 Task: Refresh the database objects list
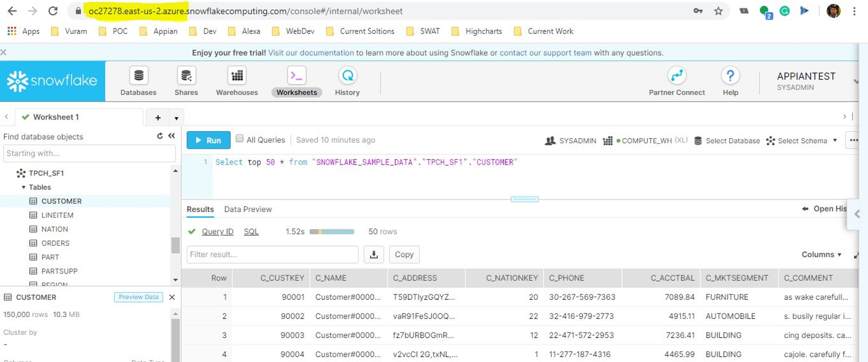[x=160, y=136]
